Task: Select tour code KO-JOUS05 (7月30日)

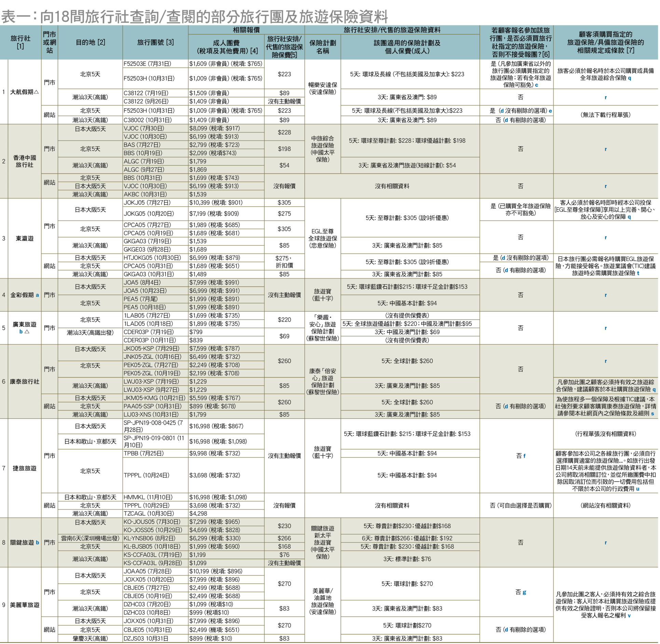Action: pyautogui.click(x=152, y=522)
